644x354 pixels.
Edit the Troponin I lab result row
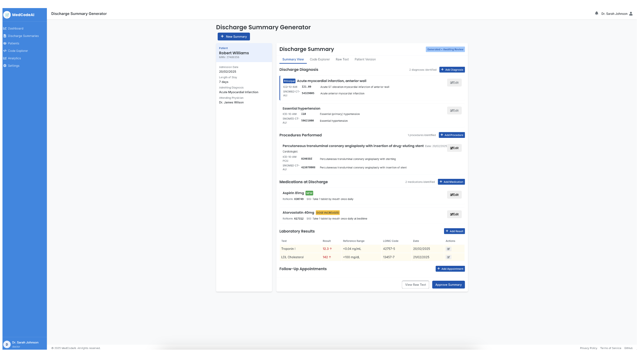[448, 249]
